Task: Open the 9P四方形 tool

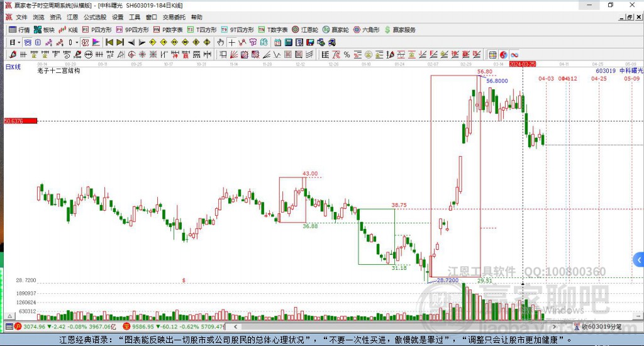Action: point(132,30)
